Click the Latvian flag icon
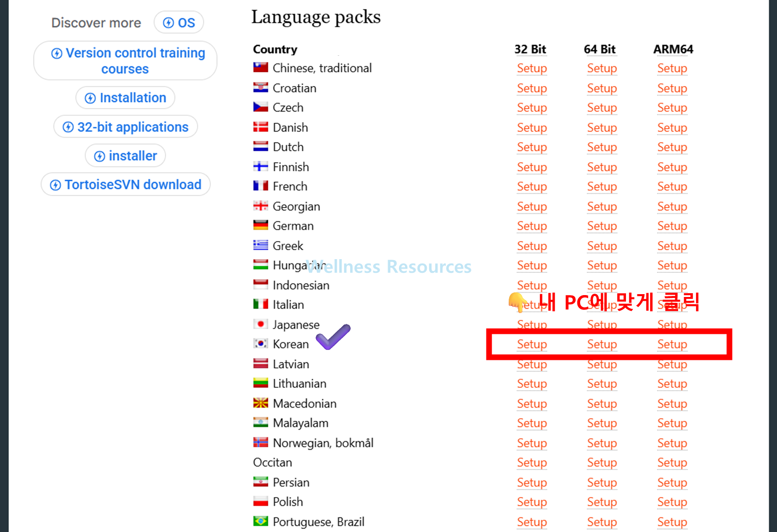The image size is (777, 532). (x=260, y=363)
